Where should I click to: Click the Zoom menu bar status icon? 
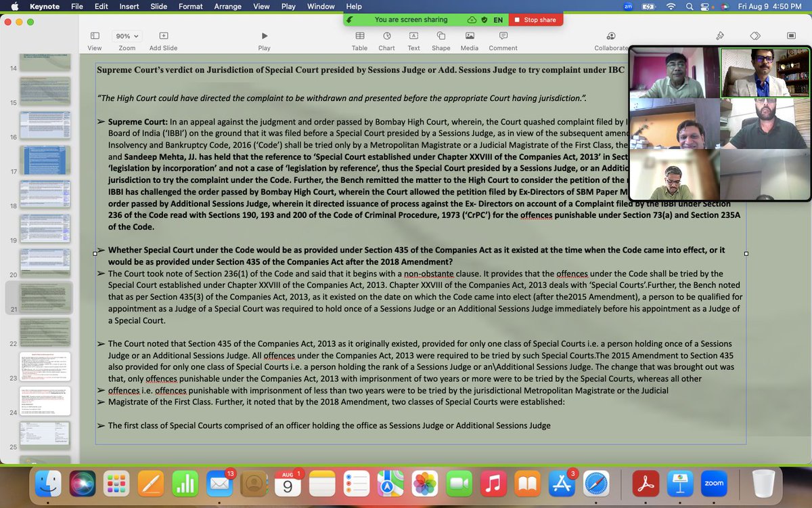629,6
